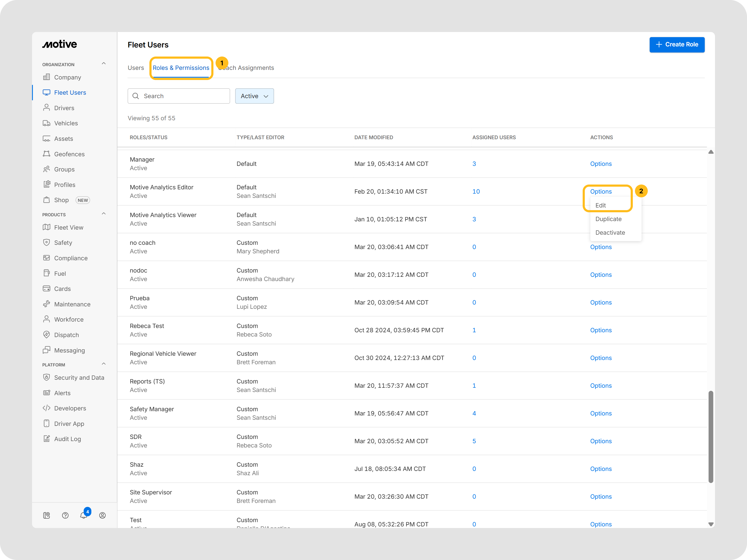Click the Create Role button

677,45
